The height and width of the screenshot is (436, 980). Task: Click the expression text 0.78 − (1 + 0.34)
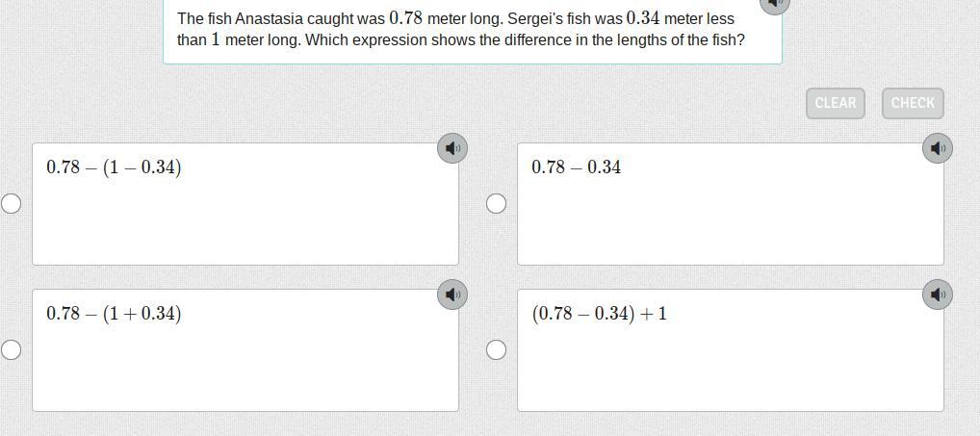[x=114, y=314]
